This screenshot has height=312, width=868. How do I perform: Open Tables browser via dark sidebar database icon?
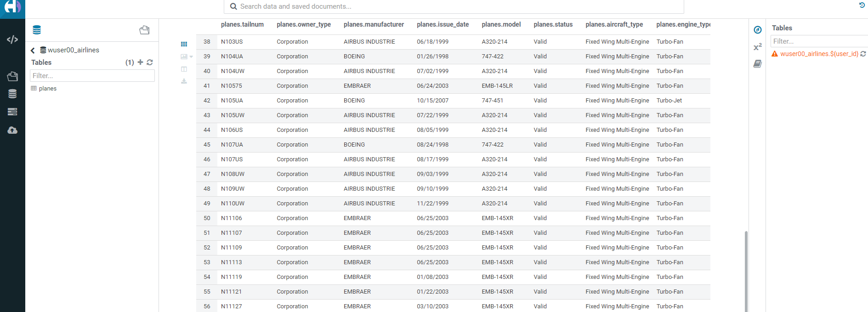(12, 94)
